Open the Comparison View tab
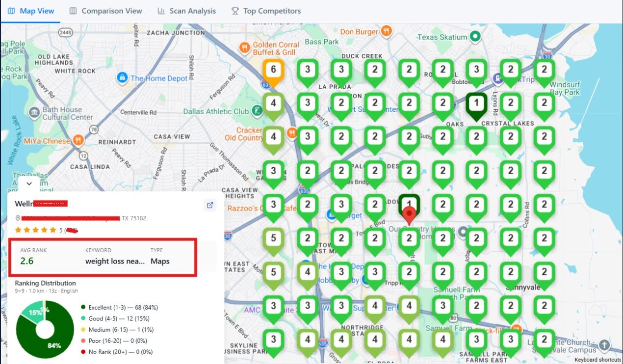This screenshot has width=623, height=364. 105,11
